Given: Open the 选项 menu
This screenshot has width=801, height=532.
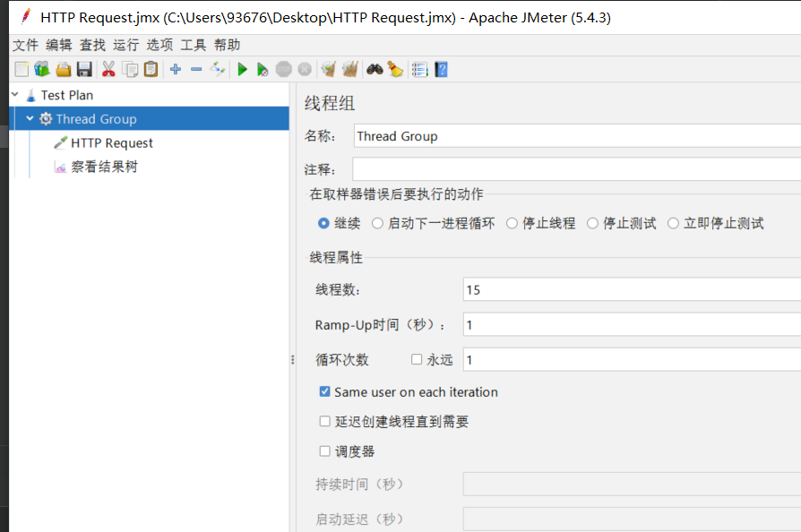Looking at the screenshot, I should click(159, 45).
